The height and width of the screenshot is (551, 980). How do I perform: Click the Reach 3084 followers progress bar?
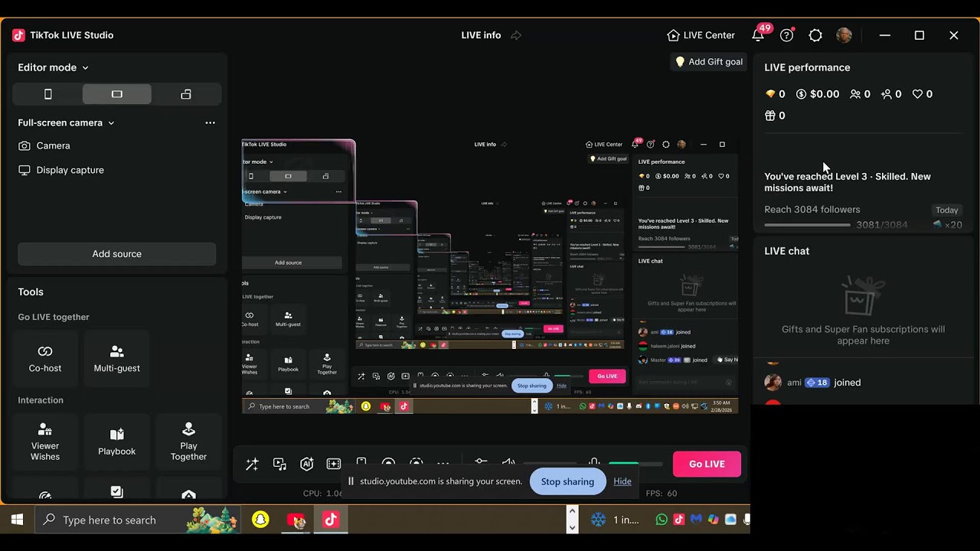807,225
